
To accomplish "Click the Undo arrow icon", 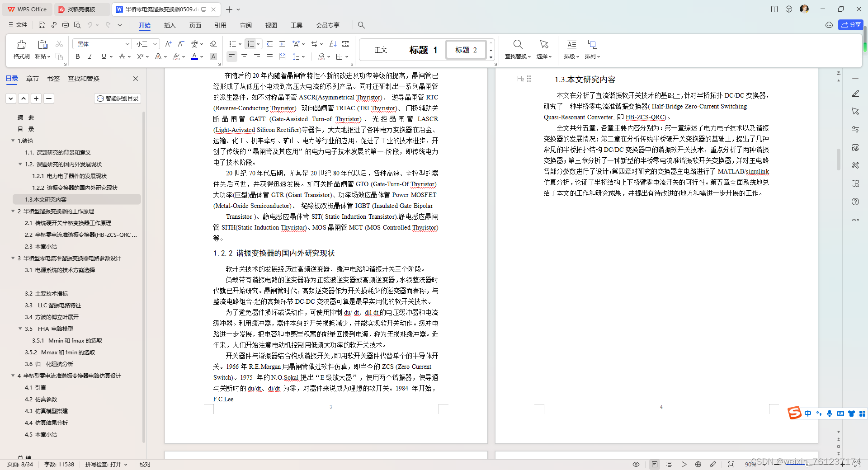I will (x=90, y=25).
